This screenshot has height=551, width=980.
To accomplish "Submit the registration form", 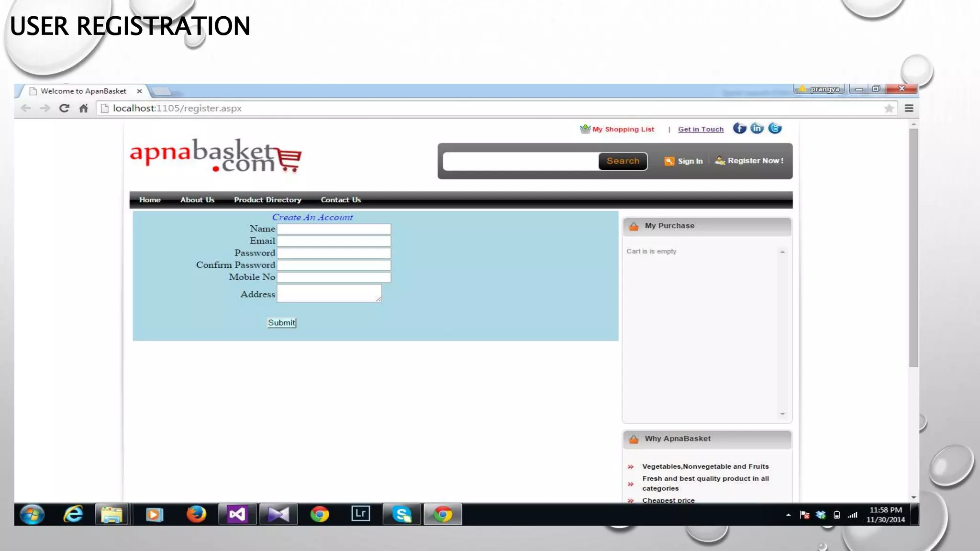I will coord(282,323).
